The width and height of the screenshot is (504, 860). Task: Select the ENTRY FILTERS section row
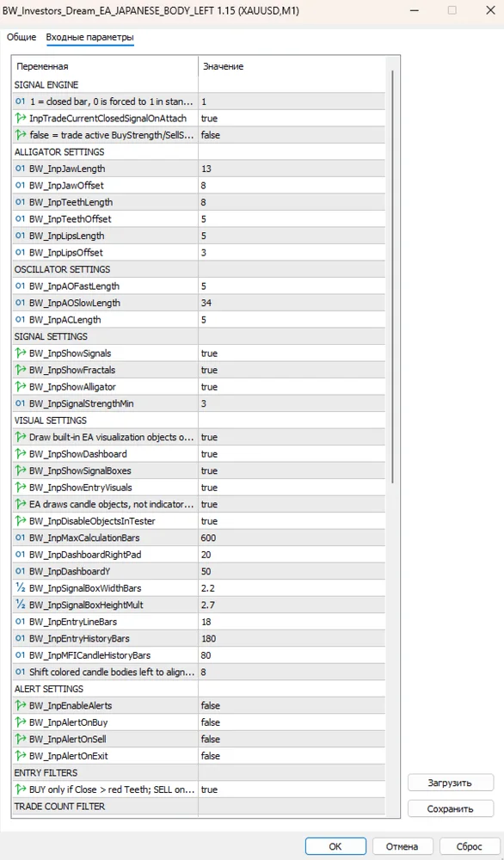199,772
